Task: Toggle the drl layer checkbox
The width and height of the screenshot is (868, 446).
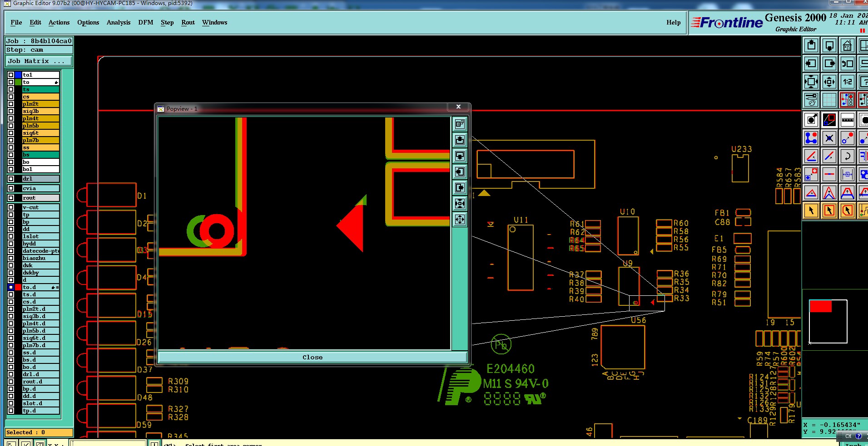Action: [11, 179]
